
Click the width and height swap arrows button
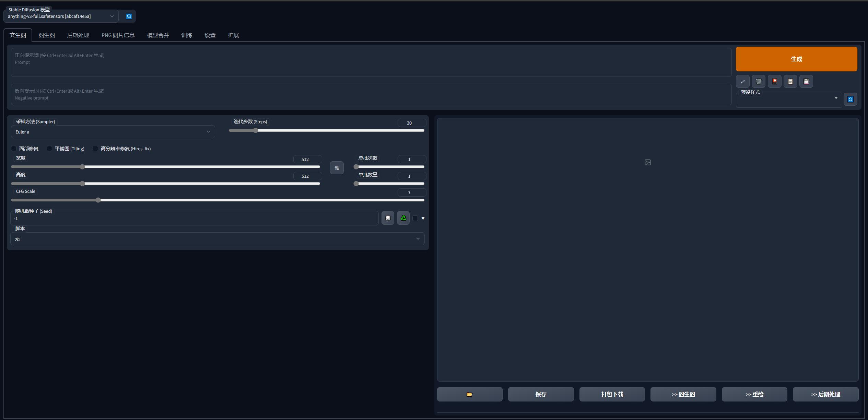coord(337,168)
